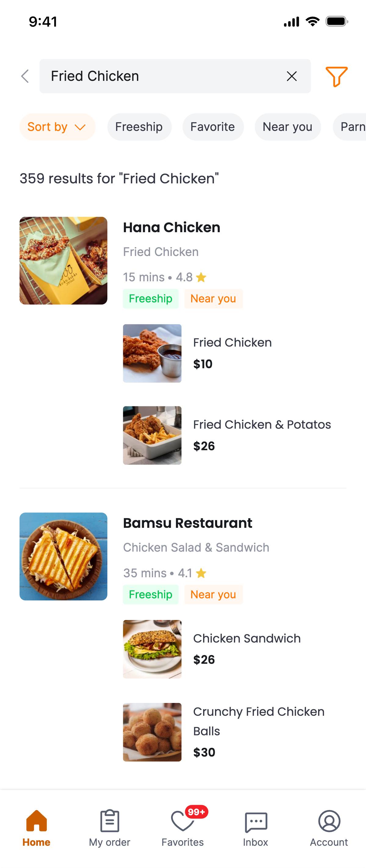This screenshot has width=366, height=868.
Task: Tap the Chicken Sandwich dish image
Action: (152, 649)
